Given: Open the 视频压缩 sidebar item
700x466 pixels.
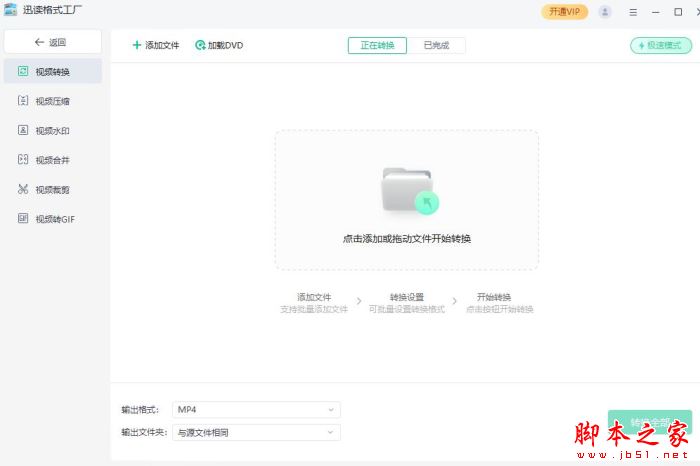Looking at the screenshot, I should point(53,101).
